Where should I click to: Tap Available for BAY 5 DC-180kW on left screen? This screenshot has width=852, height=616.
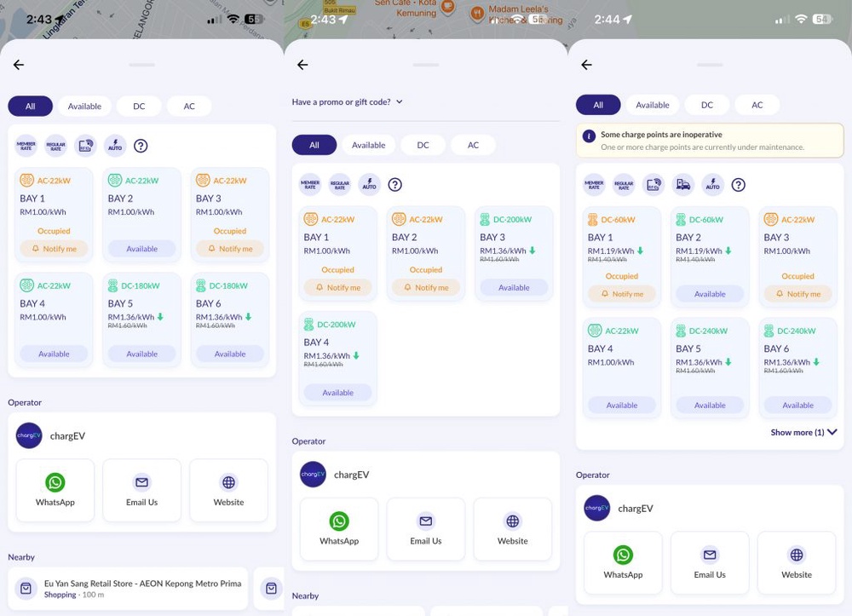click(141, 354)
